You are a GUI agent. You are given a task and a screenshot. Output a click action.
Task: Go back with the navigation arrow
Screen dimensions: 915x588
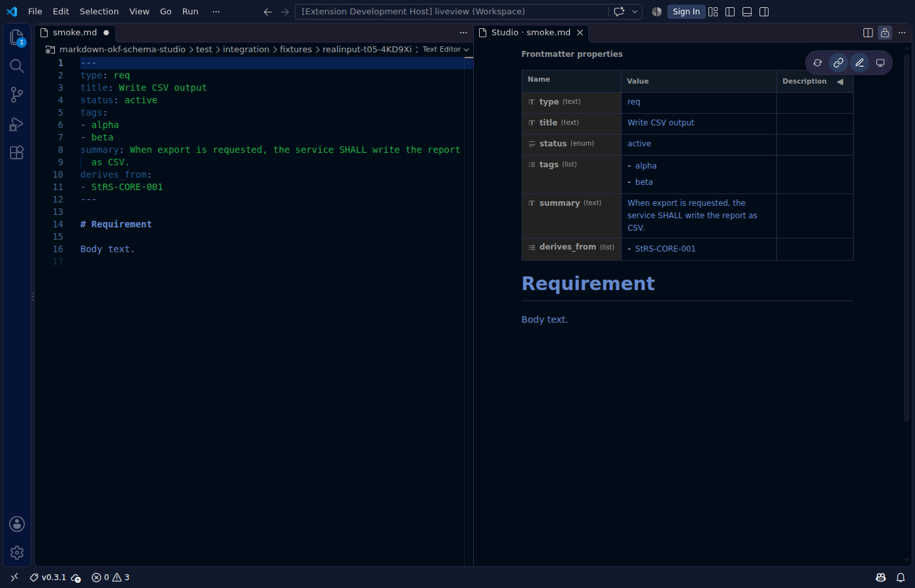(x=267, y=12)
